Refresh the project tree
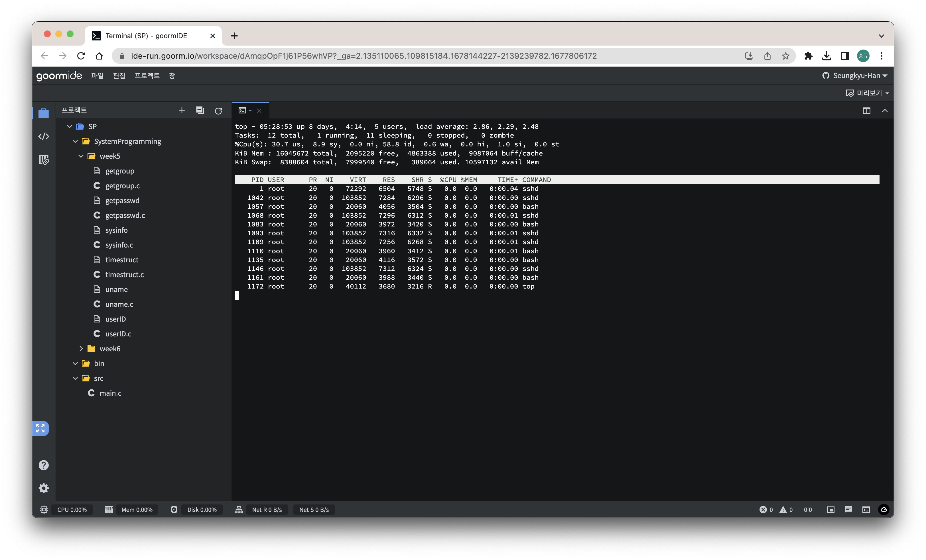 point(218,111)
